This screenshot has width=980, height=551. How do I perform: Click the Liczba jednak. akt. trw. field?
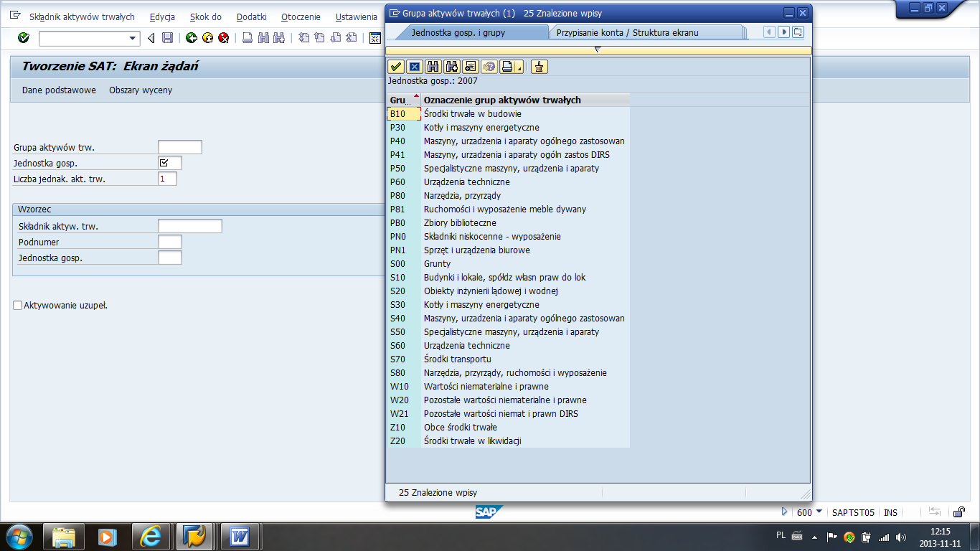pyautogui.click(x=167, y=179)
